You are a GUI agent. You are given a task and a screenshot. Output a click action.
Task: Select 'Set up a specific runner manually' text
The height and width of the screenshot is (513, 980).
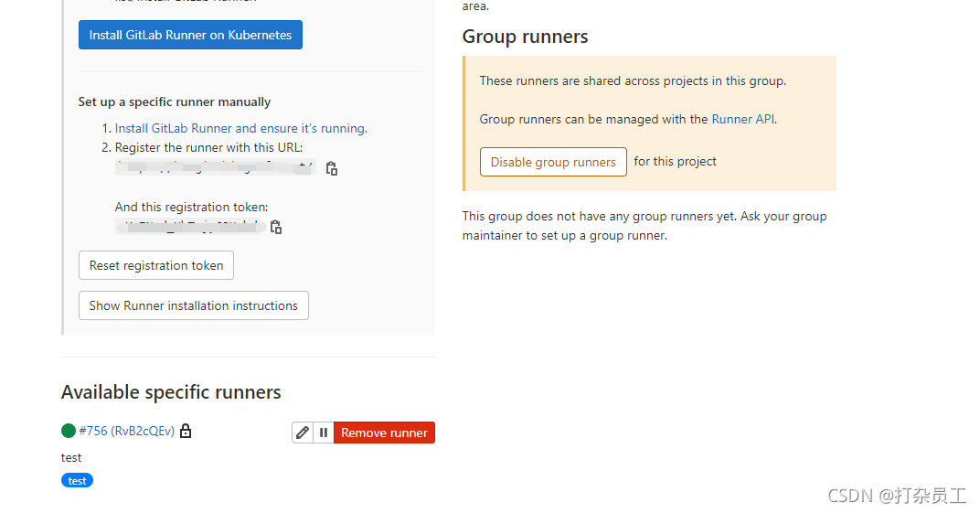(x=175, y=102)
